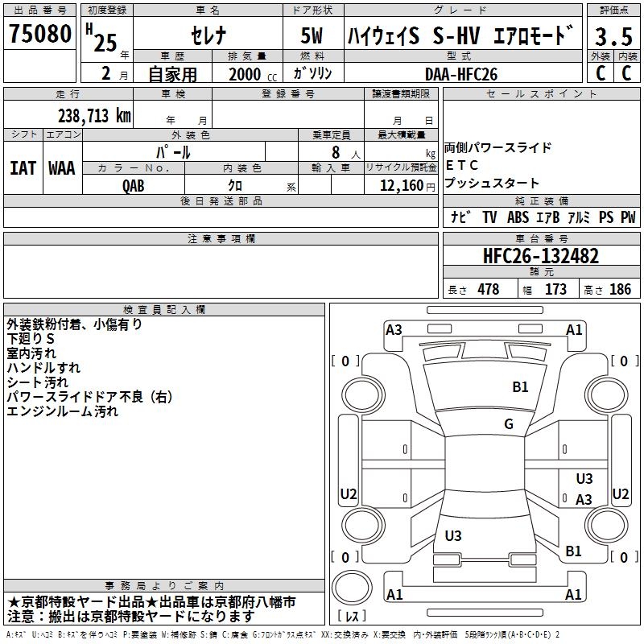
Task: Click the A3 mark at the diagram's top-left corner
Action: tap(394, 330)
